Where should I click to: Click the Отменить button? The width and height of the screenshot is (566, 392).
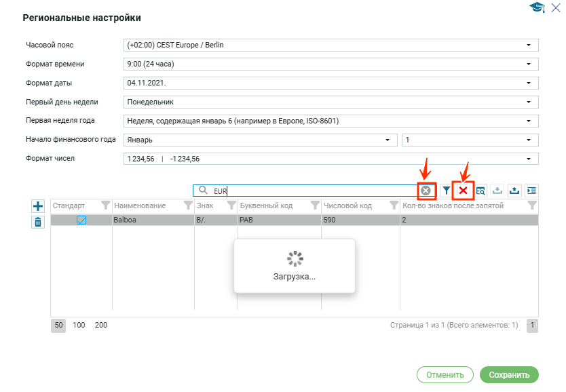[445, 374]
